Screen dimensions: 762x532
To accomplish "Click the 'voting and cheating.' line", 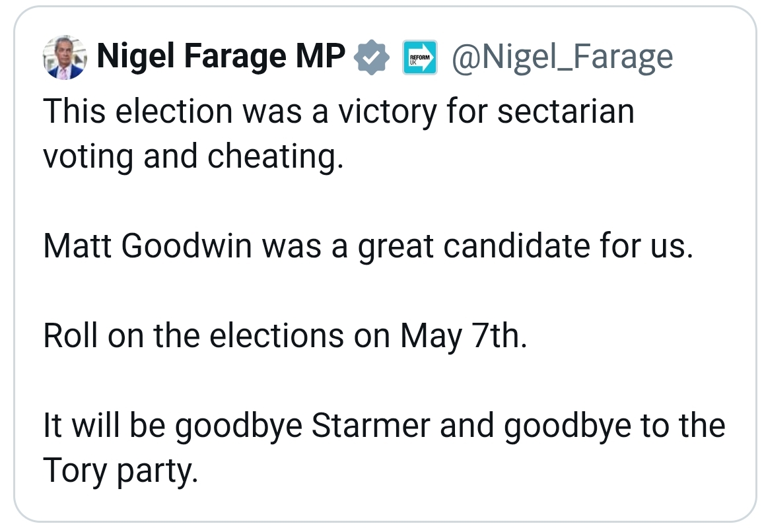I will pos(193,156).
